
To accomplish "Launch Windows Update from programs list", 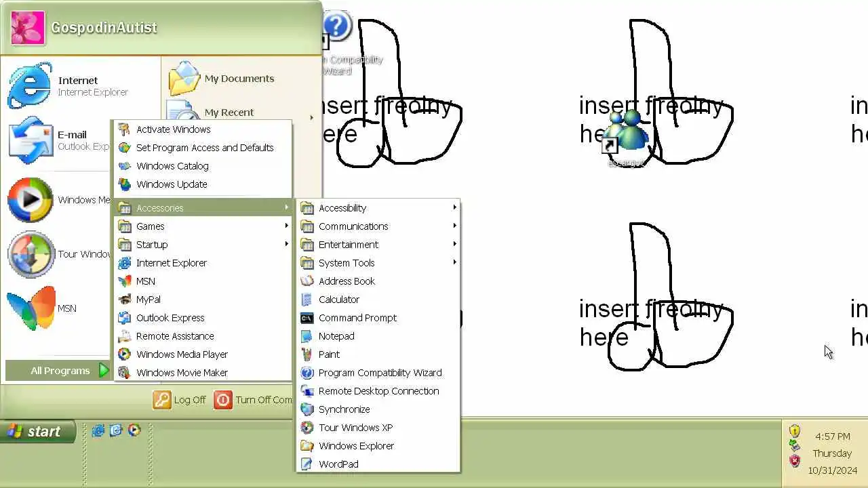I will pos(203,184).
